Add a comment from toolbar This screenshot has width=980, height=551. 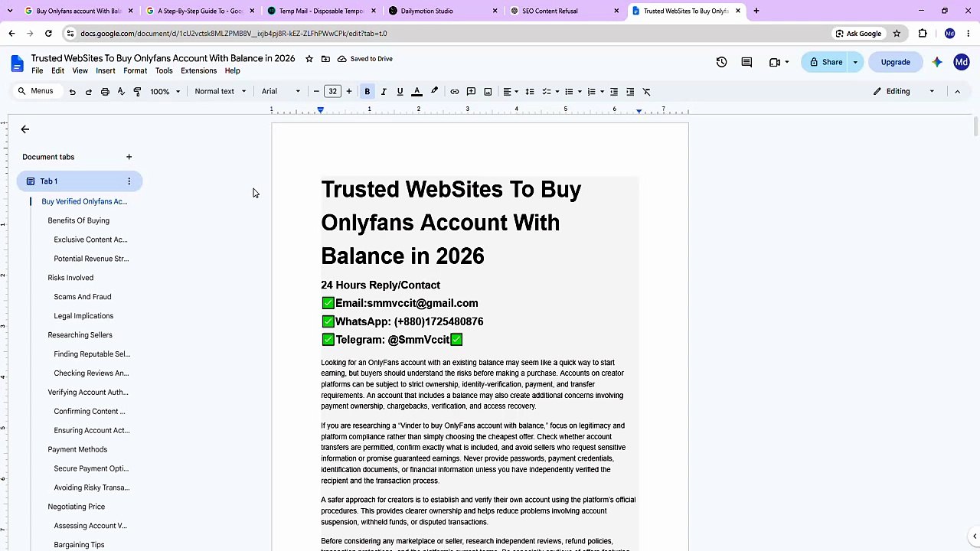click(471, 92)
